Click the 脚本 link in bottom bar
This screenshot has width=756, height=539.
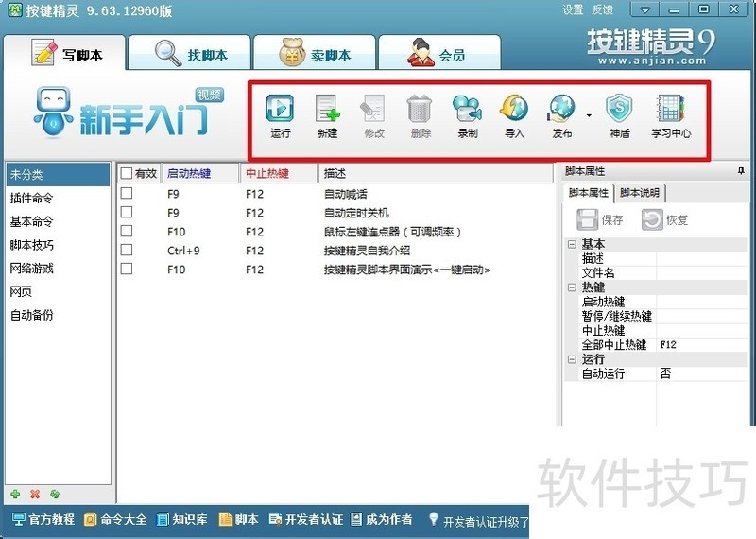[239, 519]
